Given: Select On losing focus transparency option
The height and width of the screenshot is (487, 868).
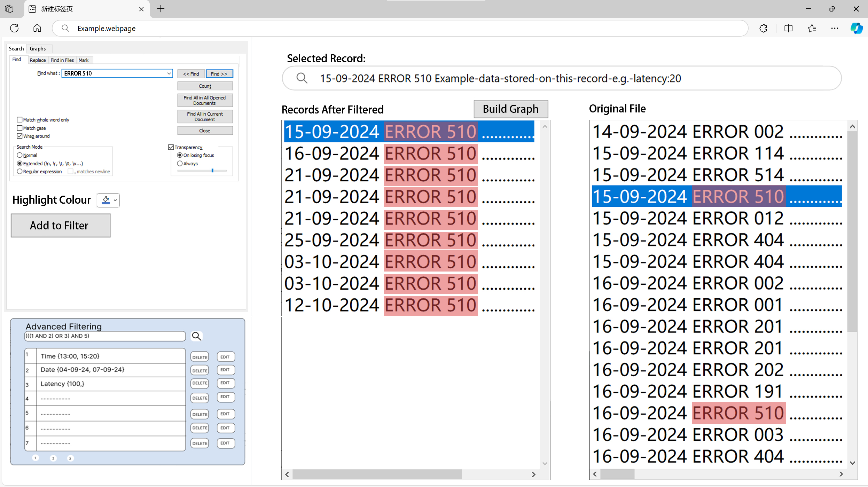Looking at the screenshot, I should click(180, 155).
